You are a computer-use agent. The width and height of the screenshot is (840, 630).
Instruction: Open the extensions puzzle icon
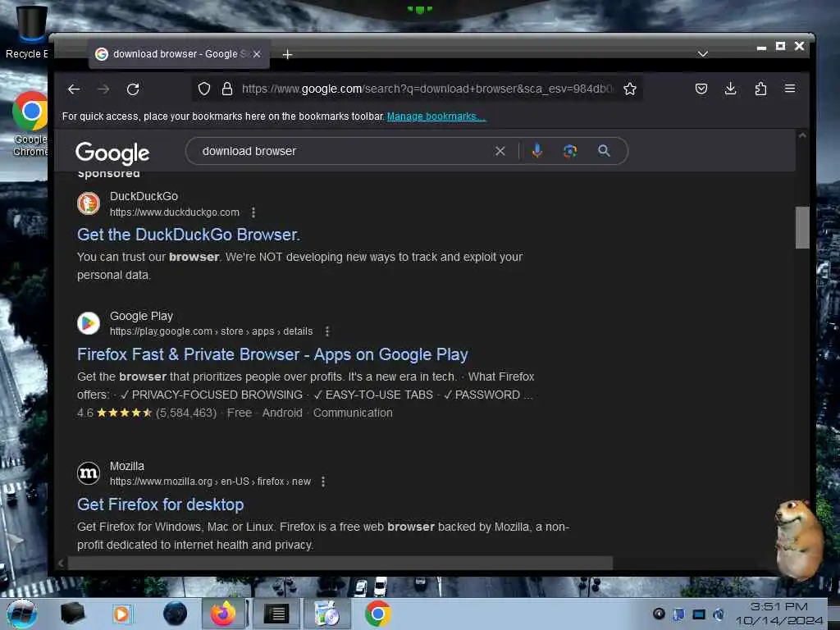[760, 89]
